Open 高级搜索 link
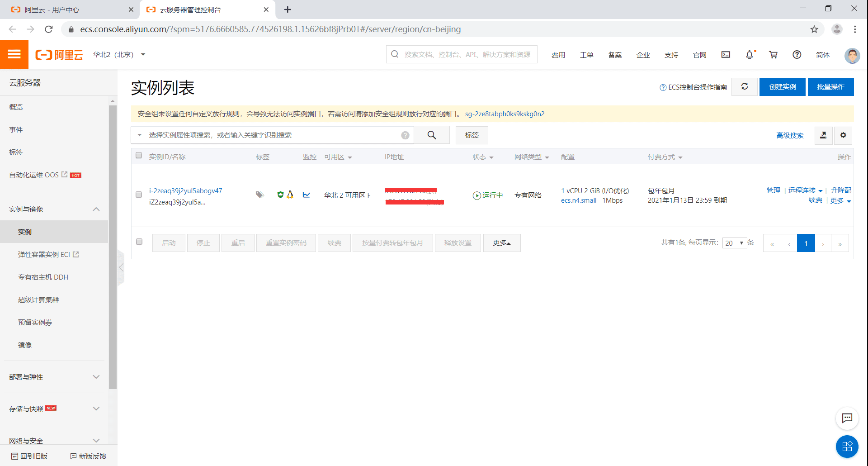Viewport: 868px width, 466px height. (790, 135)
